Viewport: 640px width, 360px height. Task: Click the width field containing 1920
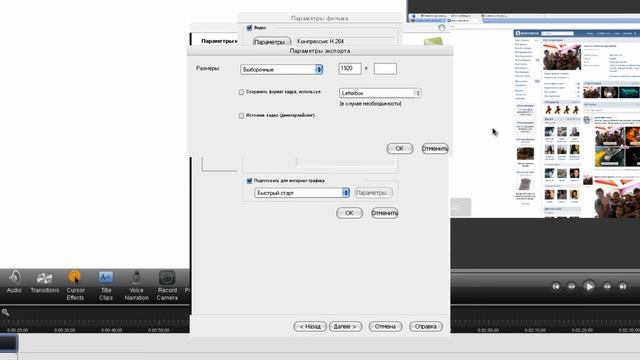pos(350,69)
